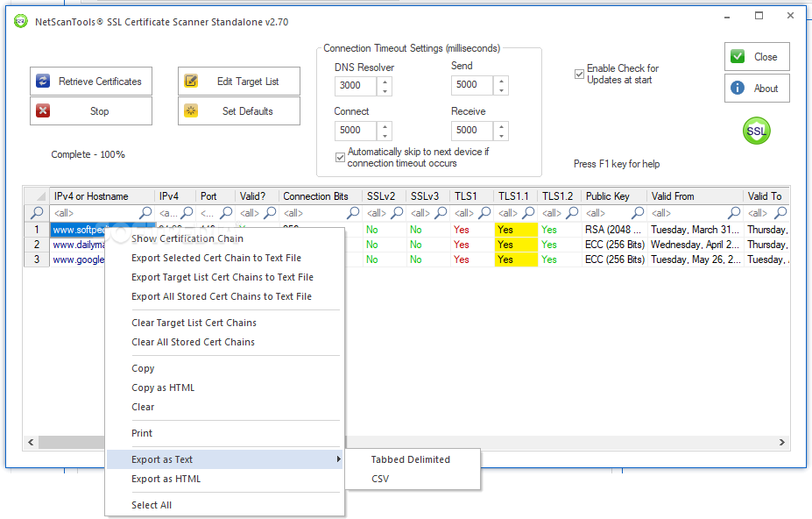The width and height of the screenshot is (812, 519).
Task: Sort by the Public Key column header
Action: [x=614, y=196]
